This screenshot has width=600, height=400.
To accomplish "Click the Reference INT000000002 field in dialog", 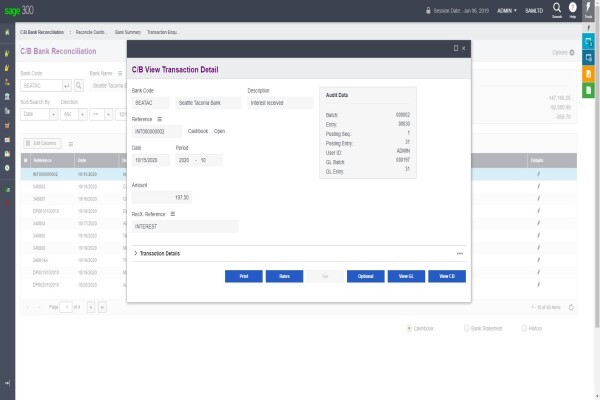I will tap(157, 131).
